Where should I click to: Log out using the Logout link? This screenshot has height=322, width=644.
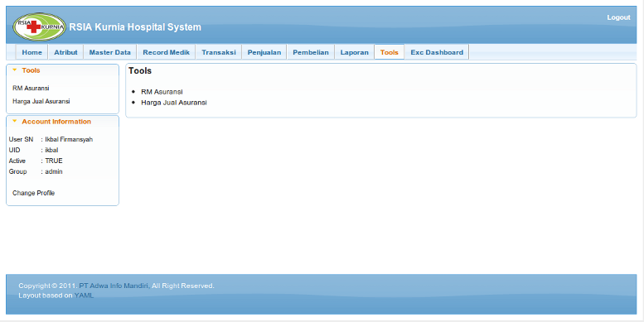618,17
